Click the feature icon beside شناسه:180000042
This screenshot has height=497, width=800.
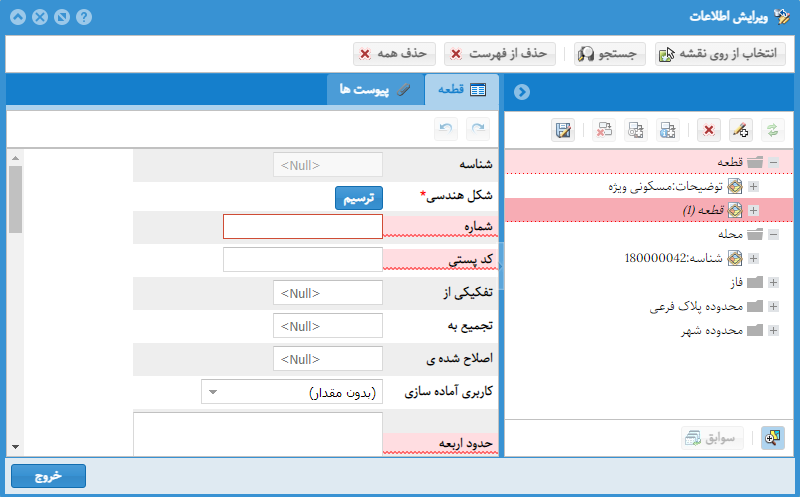click(x=735, y=258)
